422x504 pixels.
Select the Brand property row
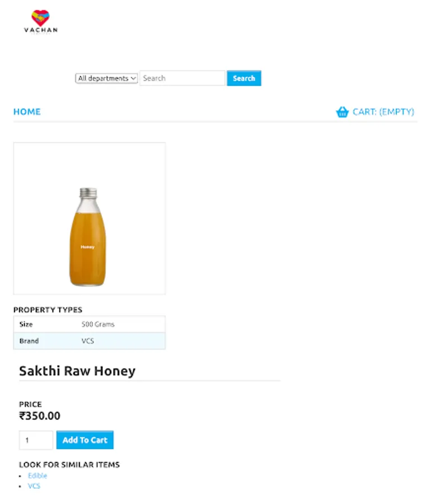(90, 341)
